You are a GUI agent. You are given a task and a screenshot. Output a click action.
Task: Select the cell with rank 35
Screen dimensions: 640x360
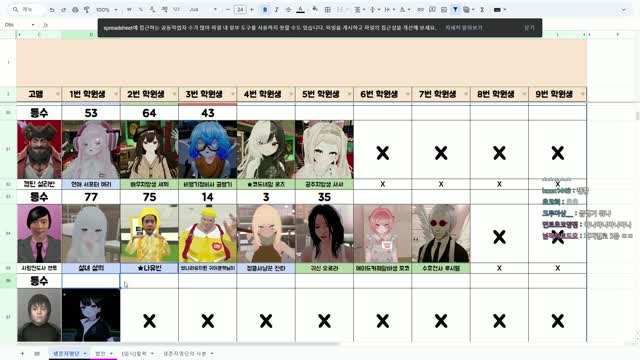tap(324, 197)
